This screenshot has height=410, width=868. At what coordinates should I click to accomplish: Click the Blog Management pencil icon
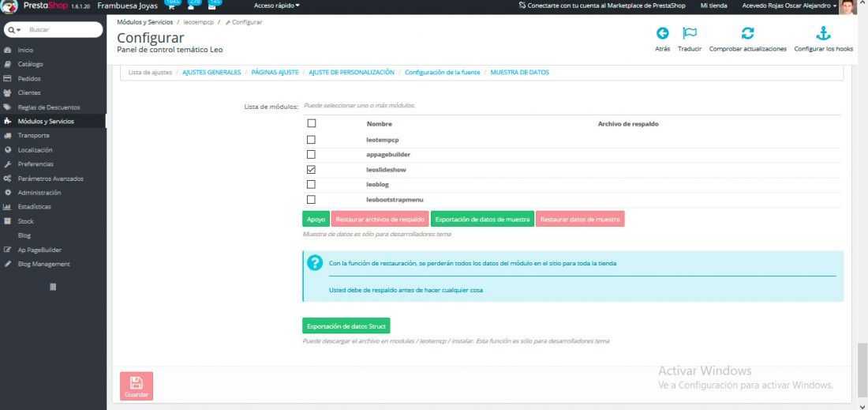8,264
